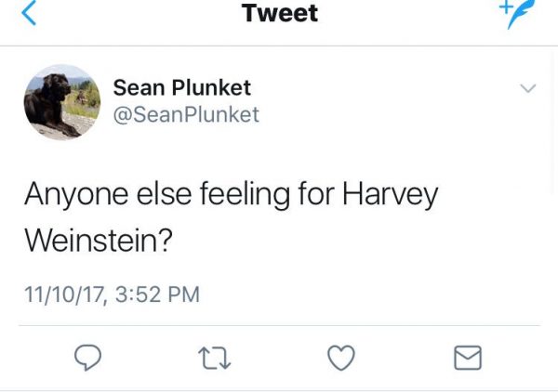Open the @SeanPlunket handle profile

(x=186, y=115)
